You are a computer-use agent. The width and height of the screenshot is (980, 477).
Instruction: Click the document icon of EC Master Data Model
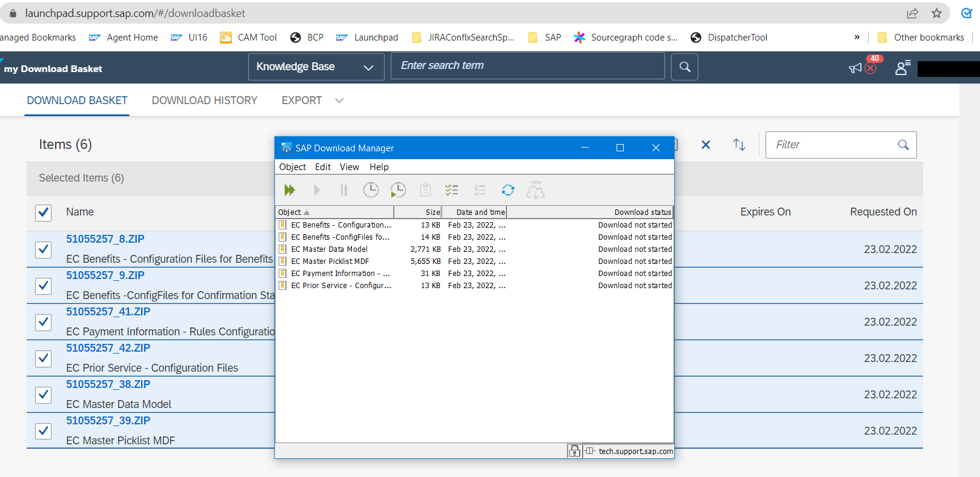(283, 249)
